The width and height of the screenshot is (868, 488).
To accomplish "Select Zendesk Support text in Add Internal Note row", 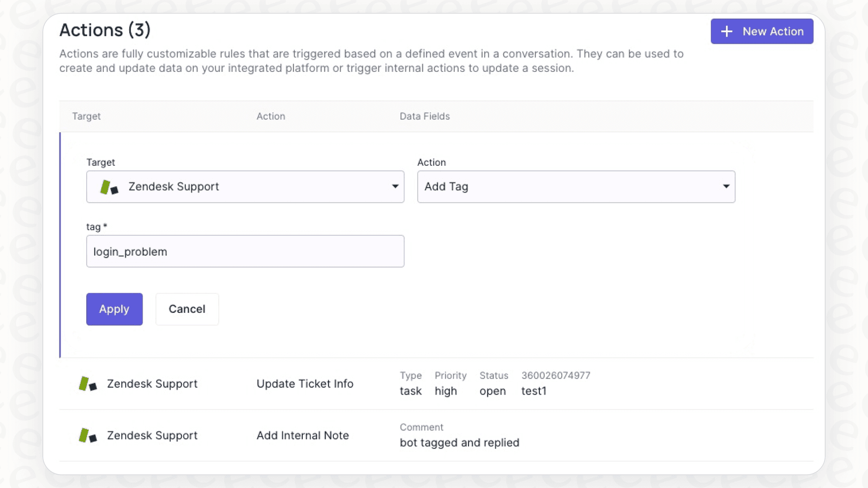I will click(152, 435).
